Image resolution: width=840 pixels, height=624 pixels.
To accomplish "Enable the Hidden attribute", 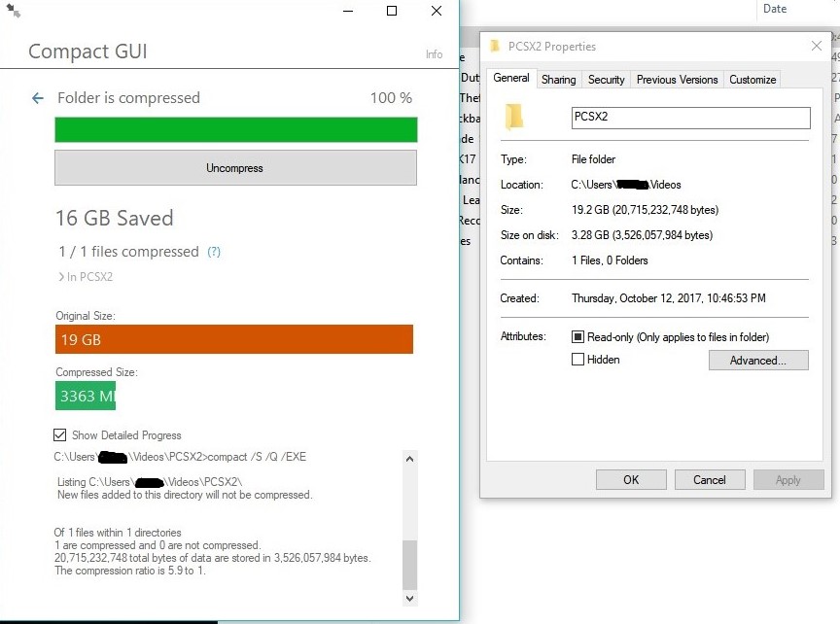I will [579, 360].
